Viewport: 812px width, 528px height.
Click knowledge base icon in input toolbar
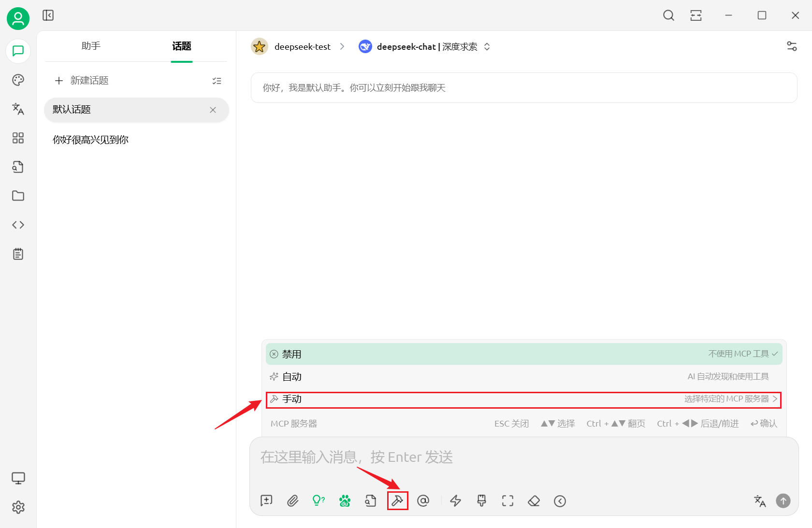pos(371,501)
